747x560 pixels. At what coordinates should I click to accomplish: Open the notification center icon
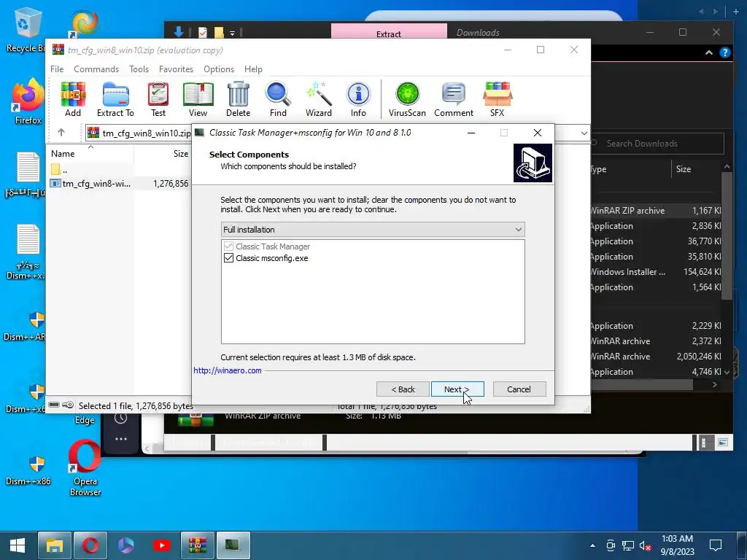coord(716,545)
